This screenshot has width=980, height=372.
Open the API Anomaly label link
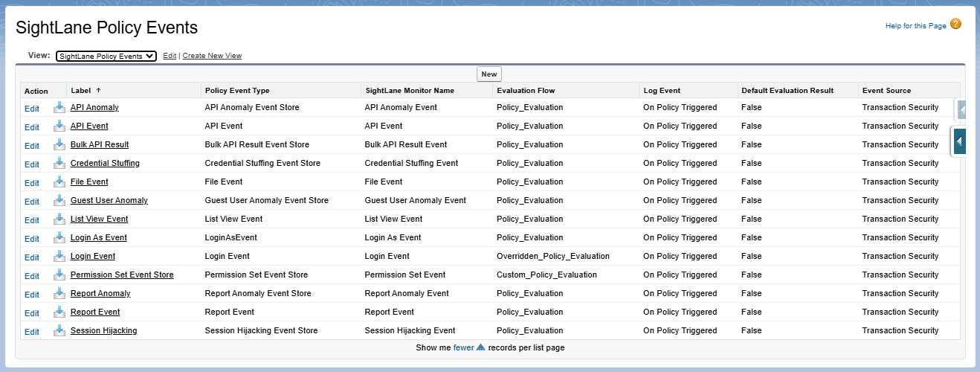[x=94, y=107]
